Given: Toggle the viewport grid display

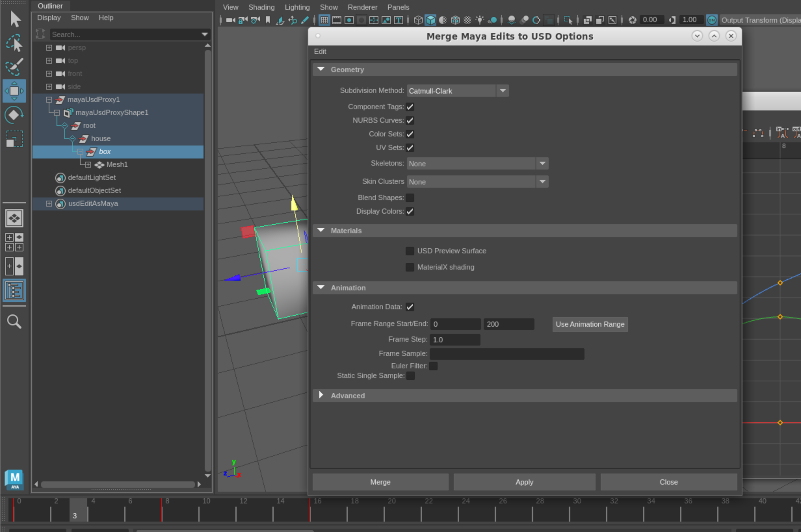Looking at the screenshot, I should tap(324, 20).
